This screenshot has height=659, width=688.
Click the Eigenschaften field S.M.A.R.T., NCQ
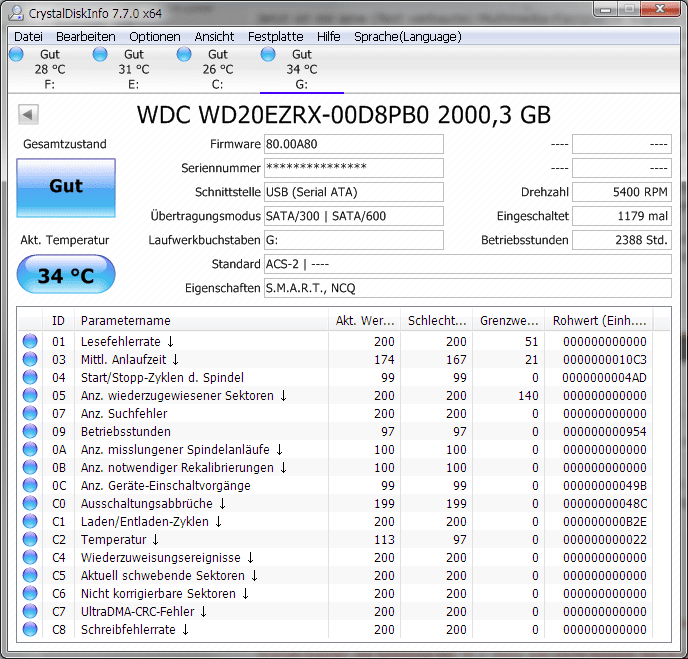tap(468, 288)
